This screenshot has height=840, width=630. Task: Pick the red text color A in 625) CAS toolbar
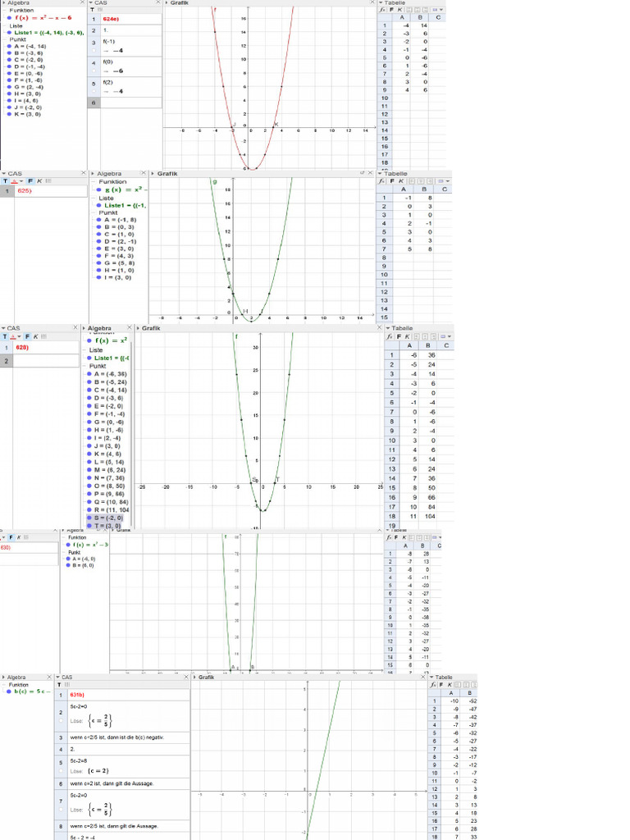[15, 181]
